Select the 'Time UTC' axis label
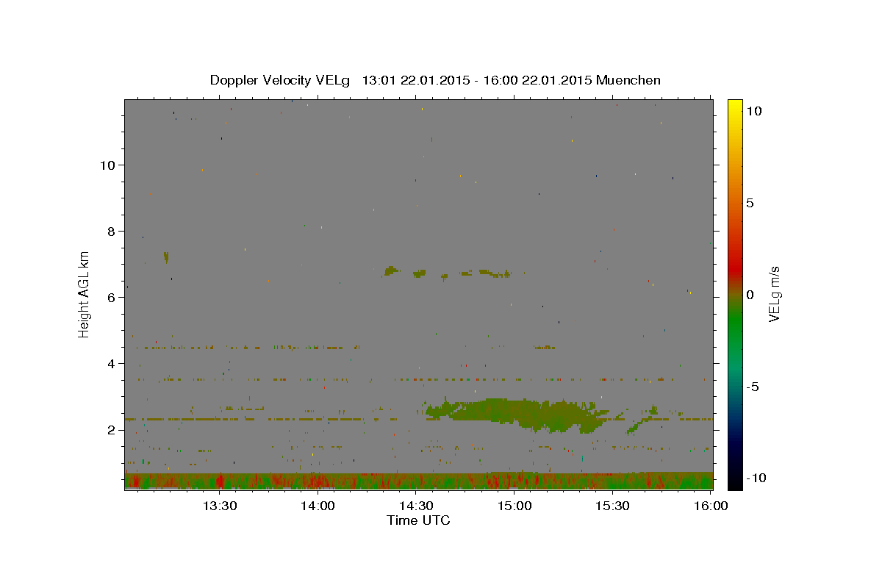 click(x=418, y=520)
